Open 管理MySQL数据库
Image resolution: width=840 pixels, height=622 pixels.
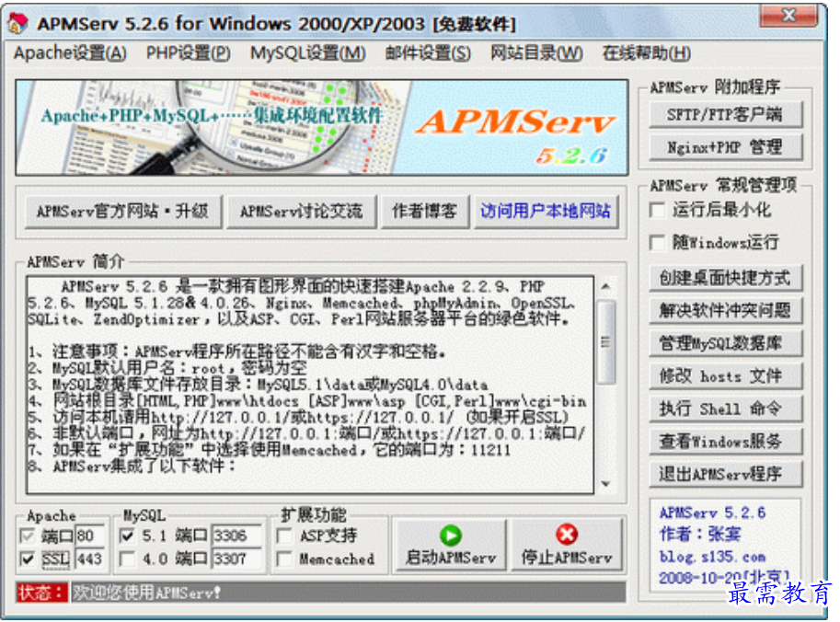[x=725, y=343]
